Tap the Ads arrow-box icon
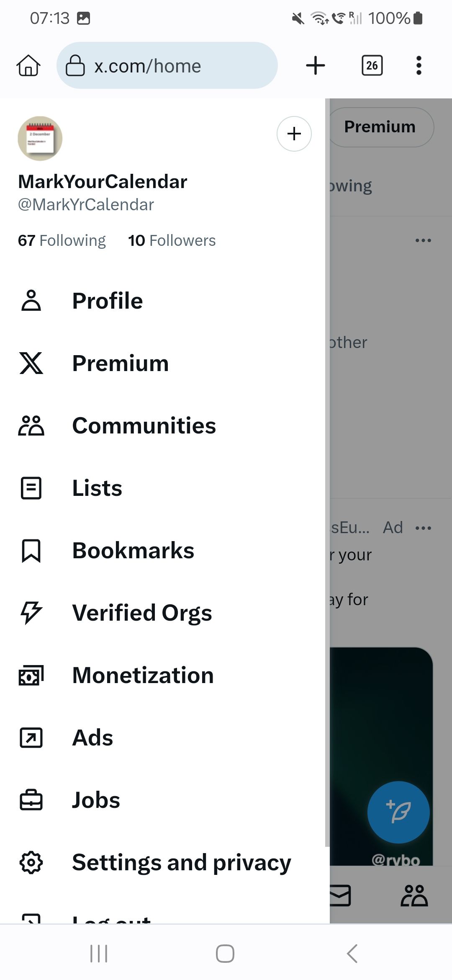452x980 pixels. tap(31, 738)
